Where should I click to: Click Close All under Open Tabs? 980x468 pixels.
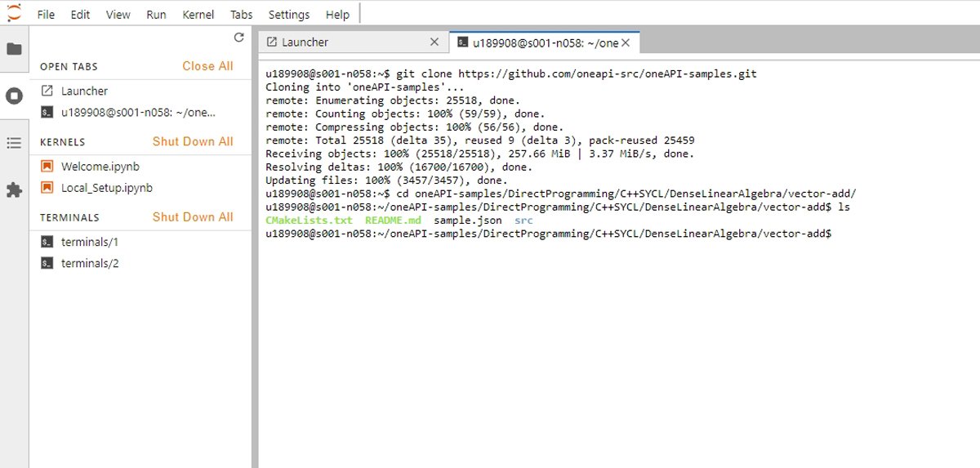(207, 66)
